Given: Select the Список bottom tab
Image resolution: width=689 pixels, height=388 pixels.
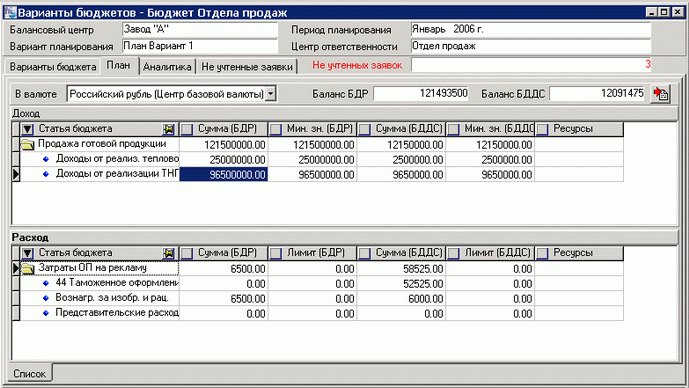Looking at the screenshot, I should point(29,373).
